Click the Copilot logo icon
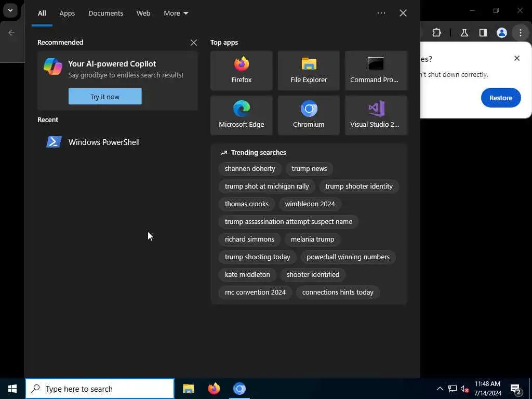This screenshot has width=532, height=399. tap(53, 66)
